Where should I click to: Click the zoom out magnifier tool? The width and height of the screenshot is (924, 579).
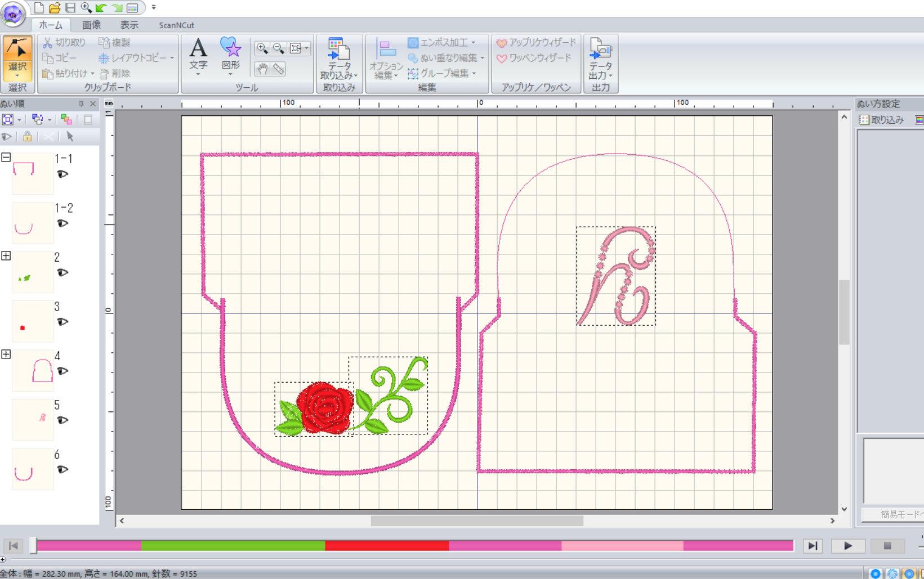279,48
